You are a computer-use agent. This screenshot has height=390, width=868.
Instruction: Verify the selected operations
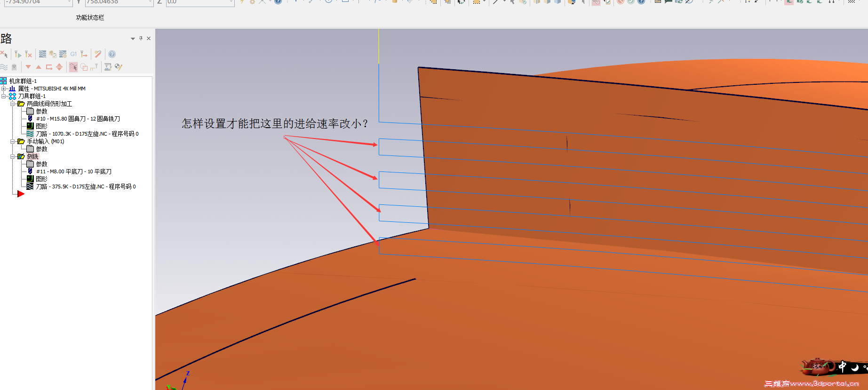coord(53,54)
